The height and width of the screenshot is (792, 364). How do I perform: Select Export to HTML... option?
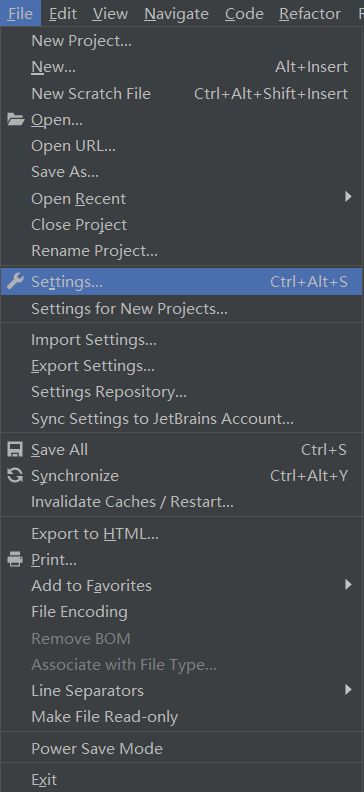181,533
